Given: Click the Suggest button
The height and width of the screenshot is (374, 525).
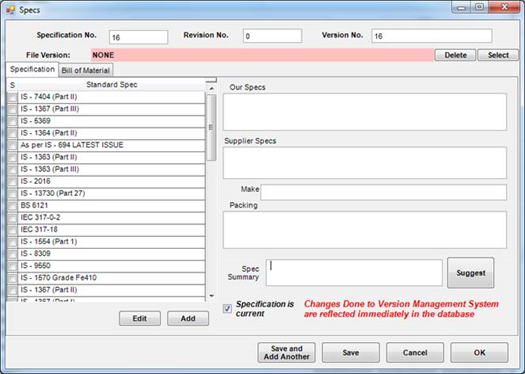Looking at the screenshot, I should pyautogui.click(x=470, y=273).
